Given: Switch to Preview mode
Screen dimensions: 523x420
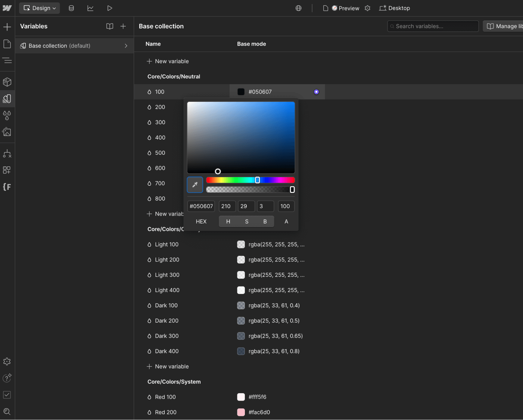Looking at the screenshot, I should point(346,8).
